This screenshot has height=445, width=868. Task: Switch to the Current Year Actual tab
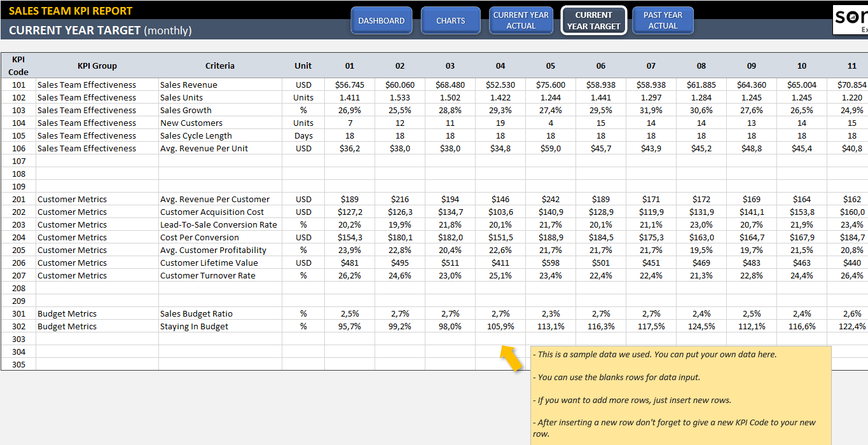click(x=521, y=20)
